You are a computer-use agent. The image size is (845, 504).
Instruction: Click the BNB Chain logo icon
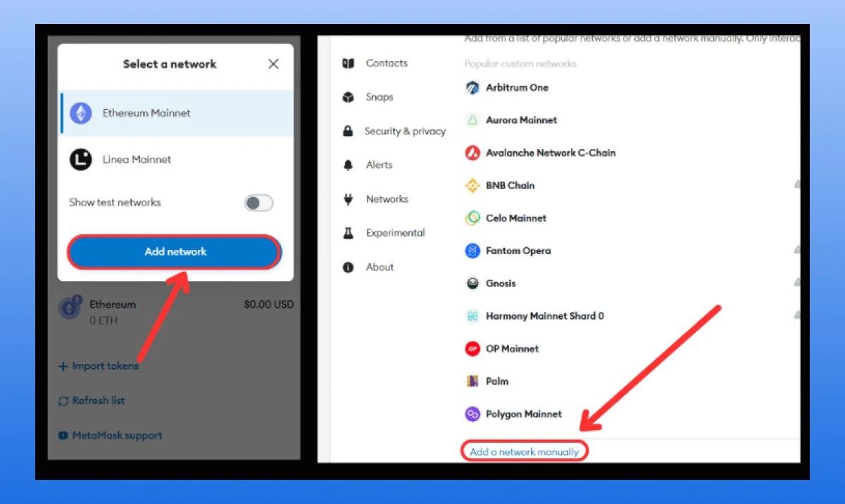point(472,186)
